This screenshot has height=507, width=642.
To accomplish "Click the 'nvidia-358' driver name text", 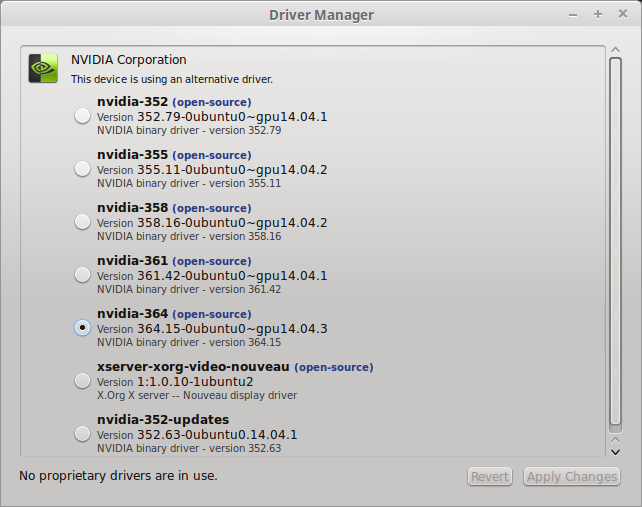I will (132, 208).
